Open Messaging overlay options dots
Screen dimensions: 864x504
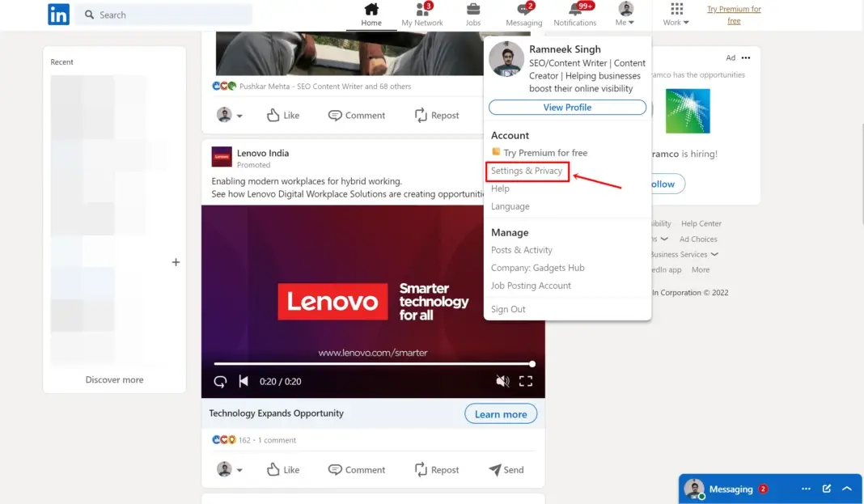tap(806, 489)
